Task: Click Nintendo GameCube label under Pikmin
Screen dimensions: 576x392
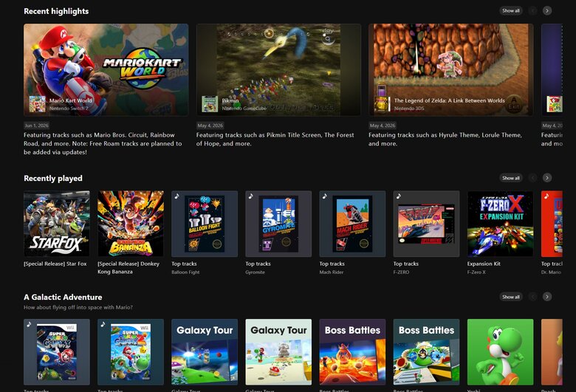Action: tap(244, 109)
